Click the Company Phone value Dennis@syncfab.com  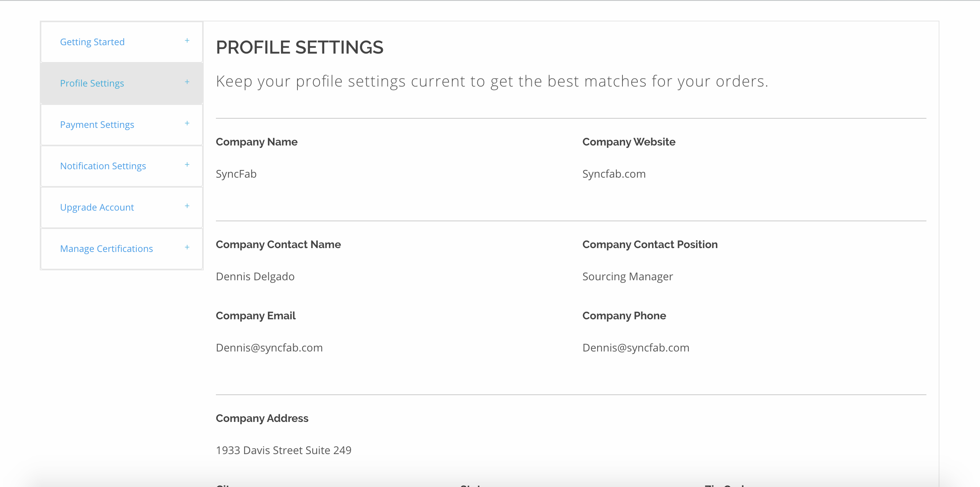[x=636, y=348]
